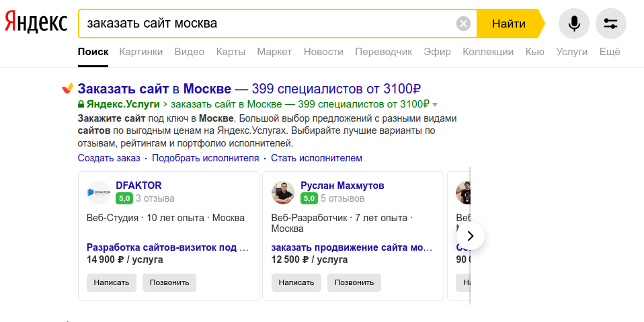
Task: Start voice search with the microphone icon
Action: [574, 24]
